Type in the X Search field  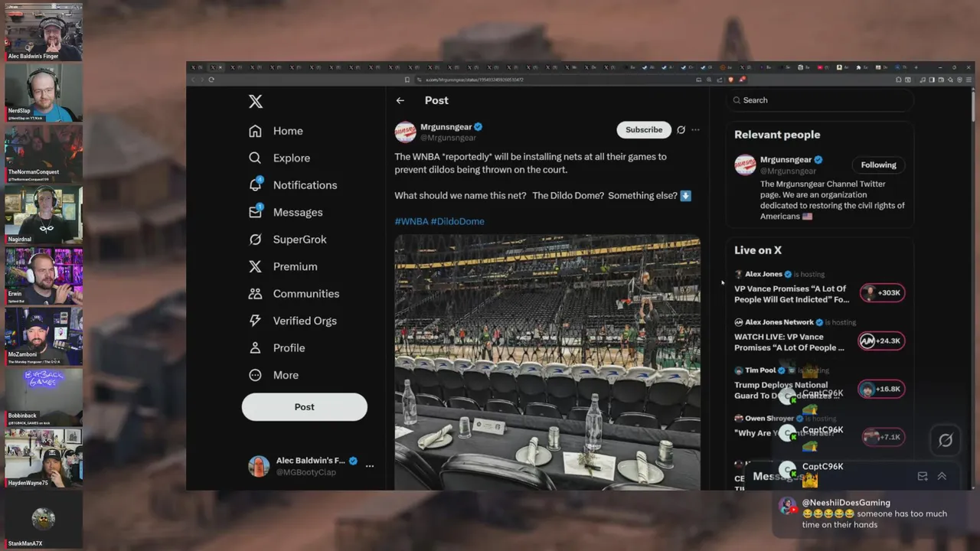819,100
